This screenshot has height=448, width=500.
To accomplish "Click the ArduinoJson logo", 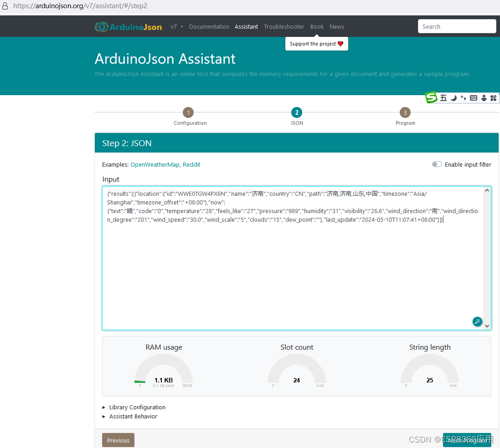I will (x=129, y=27).
